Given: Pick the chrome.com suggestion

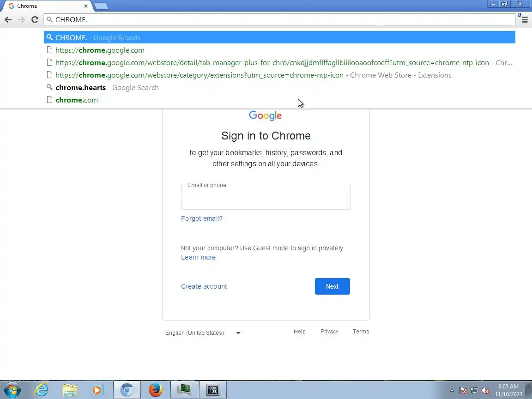Looking at the screenshot, I should pos(279,100).
